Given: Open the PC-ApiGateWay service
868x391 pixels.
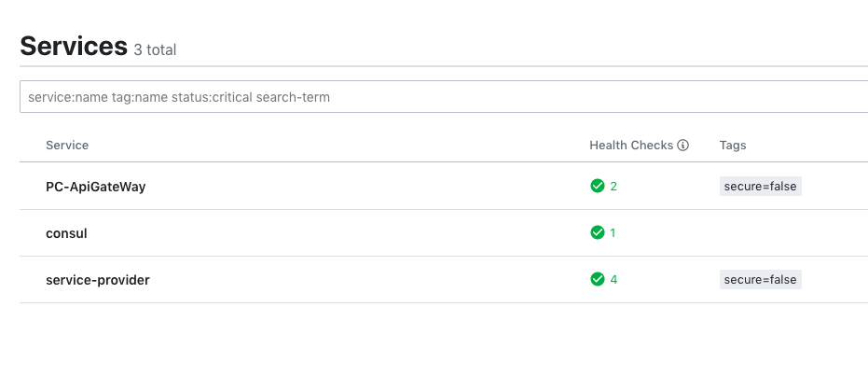Looking at the screenshot, I should point(96,187).
